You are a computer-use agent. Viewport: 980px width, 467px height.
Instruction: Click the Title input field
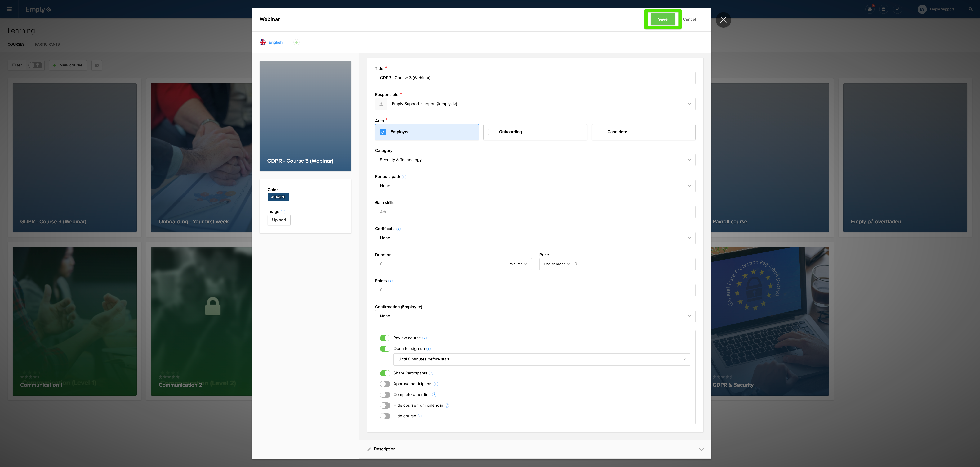pos(535,78)
